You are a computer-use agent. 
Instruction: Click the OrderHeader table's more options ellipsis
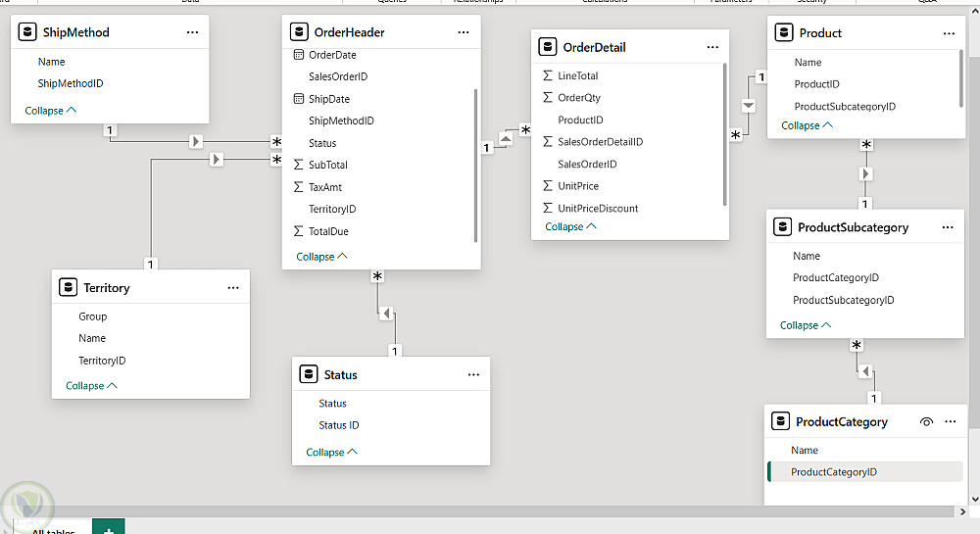click(464, 32)
